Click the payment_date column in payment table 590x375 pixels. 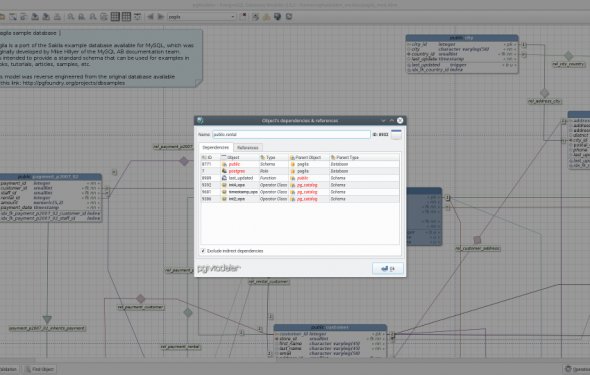pos(50,208)
